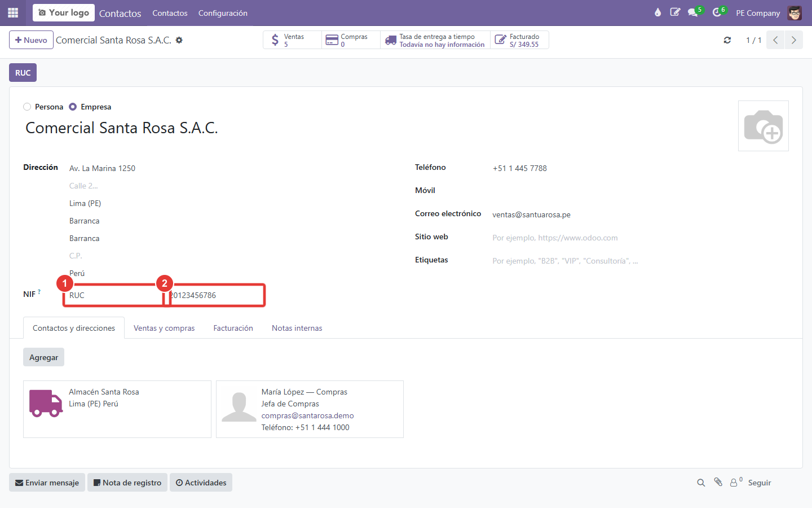This screenshot has width=812, height=508.
Task: Click Nota de registro button
Action: click(x=127, y=483)
